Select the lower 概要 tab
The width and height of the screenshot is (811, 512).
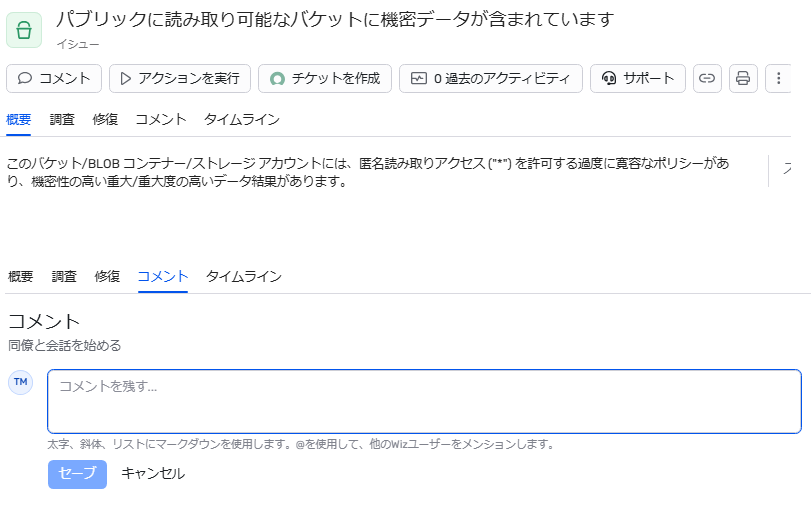[x=21, y=276]
